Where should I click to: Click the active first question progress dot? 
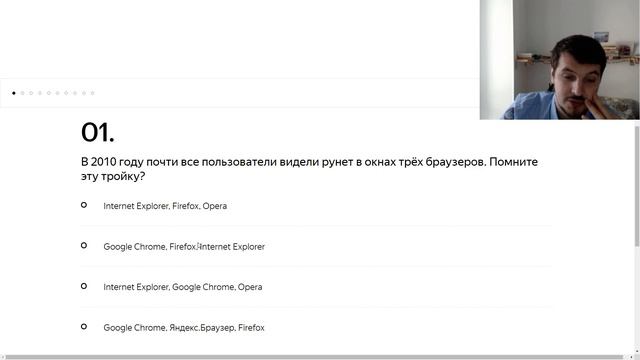14,93
